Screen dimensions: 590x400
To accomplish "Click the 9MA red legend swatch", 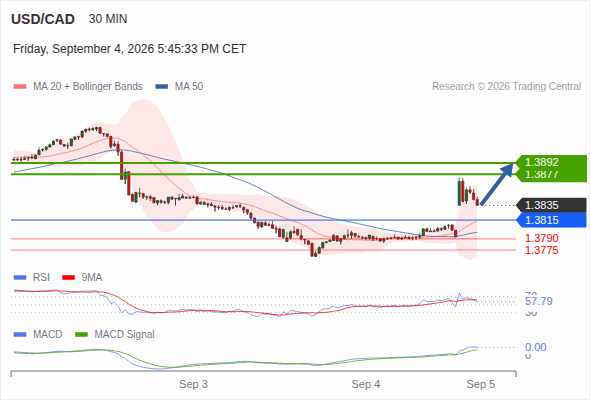I will (x=68, y=278).
